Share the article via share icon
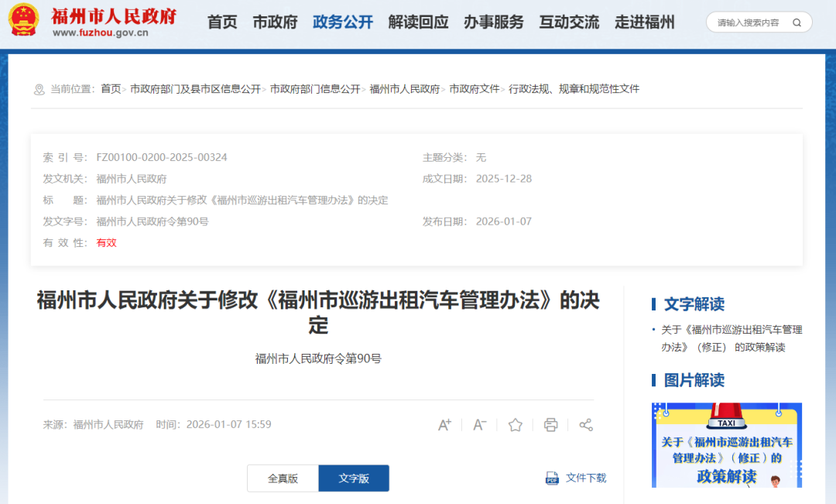Image resolution: width=836 pixels, height=504 pixels. click(x=586, y=424)
